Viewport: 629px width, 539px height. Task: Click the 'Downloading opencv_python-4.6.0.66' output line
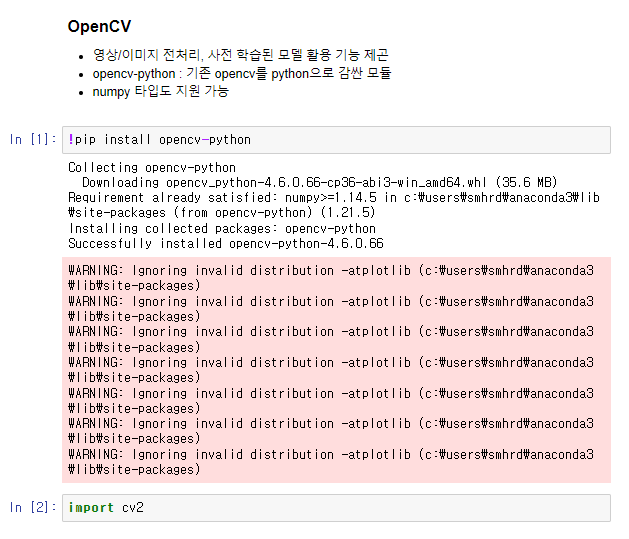(320, 183)
